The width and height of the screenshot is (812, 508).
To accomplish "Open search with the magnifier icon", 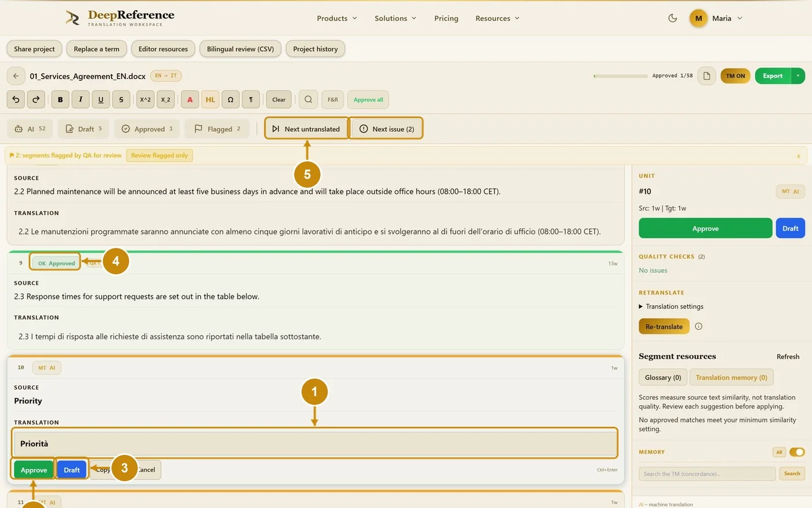I will pyautogui.click(x=309, y=99).
